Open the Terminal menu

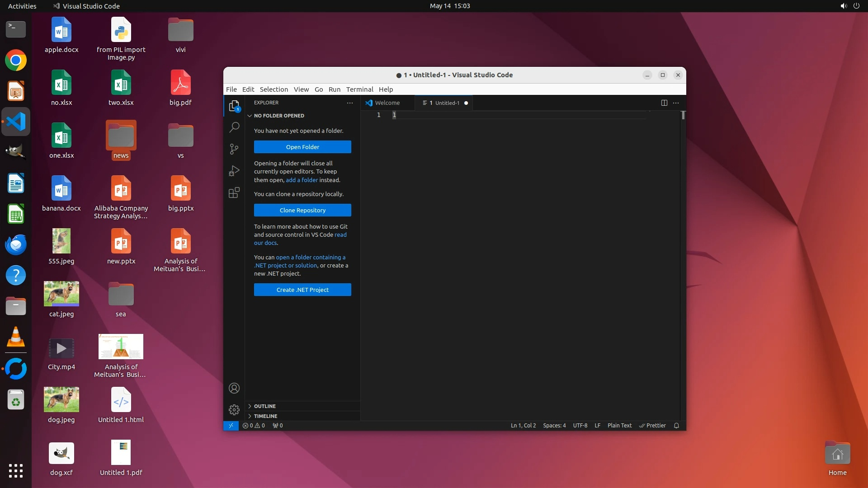click(x=359, y=89)
